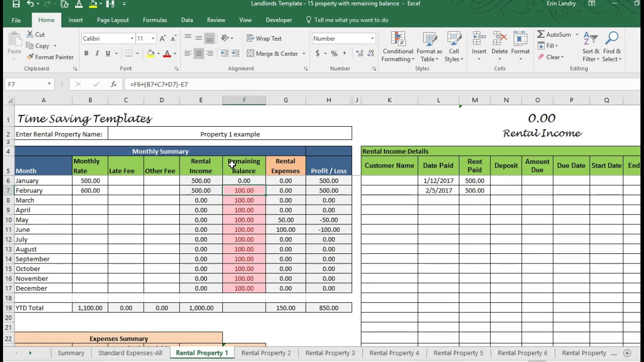644x362 pixels.
Task: Switch to the Page Layout ribbon tab
Action: point(113,20)
